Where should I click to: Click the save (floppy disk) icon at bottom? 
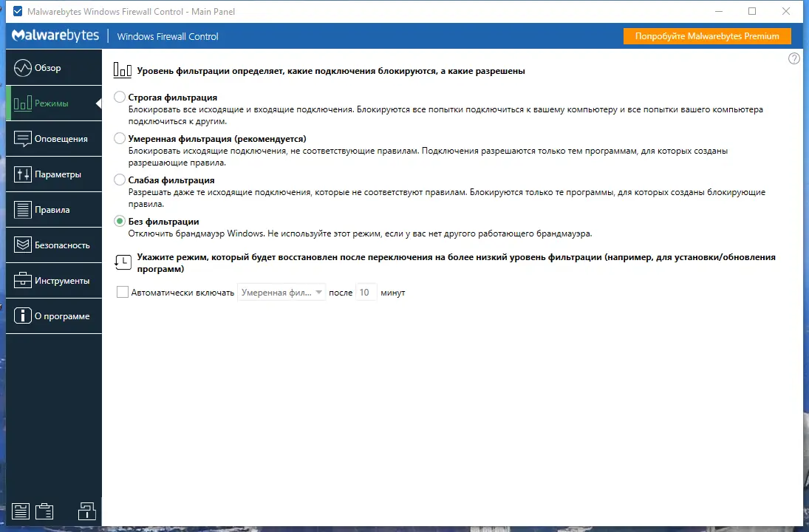(21, 511)
